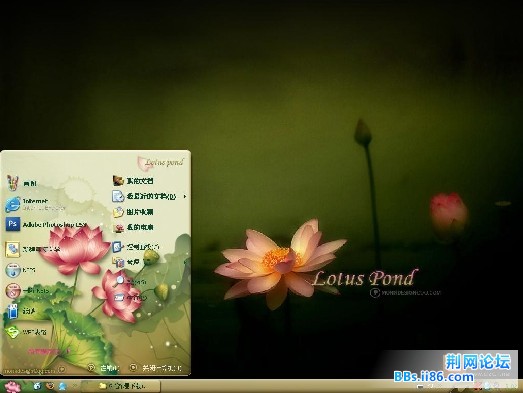Expand the My Recent Documents submenu arrow
Screen dimensions: 523x393
coord(185,196)
